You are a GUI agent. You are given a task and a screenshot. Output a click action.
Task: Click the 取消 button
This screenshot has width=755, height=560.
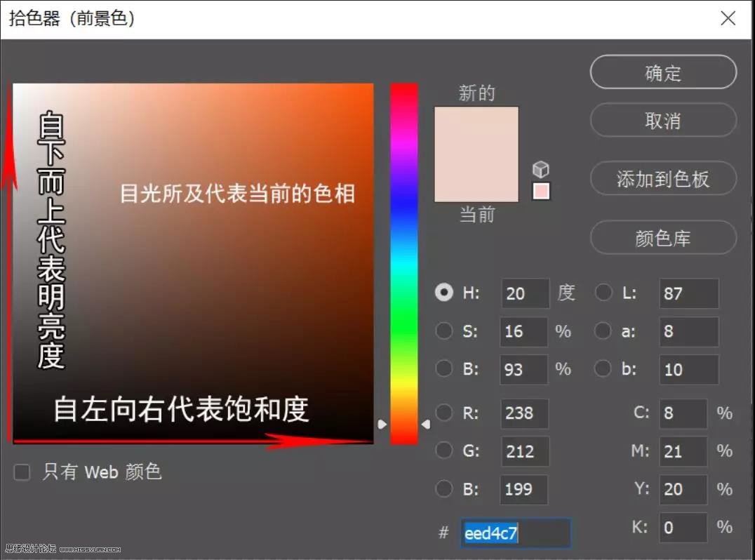click(x=662, y=120)
